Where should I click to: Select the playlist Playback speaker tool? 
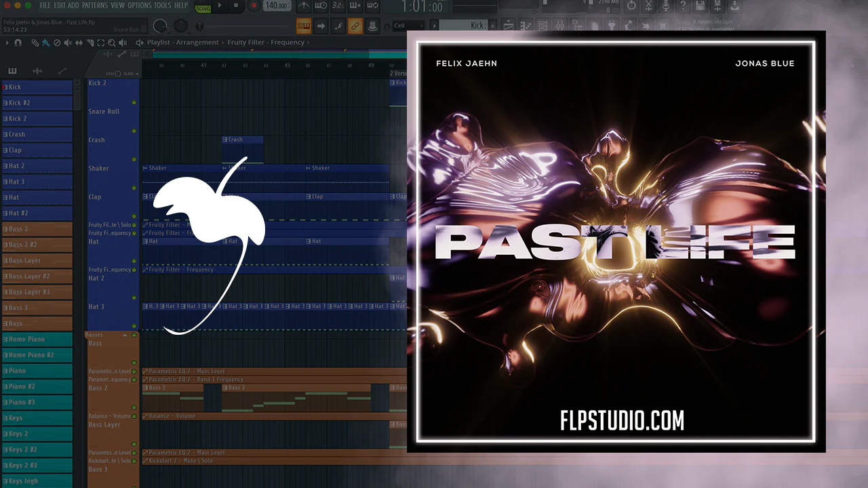tap(122, 43)
